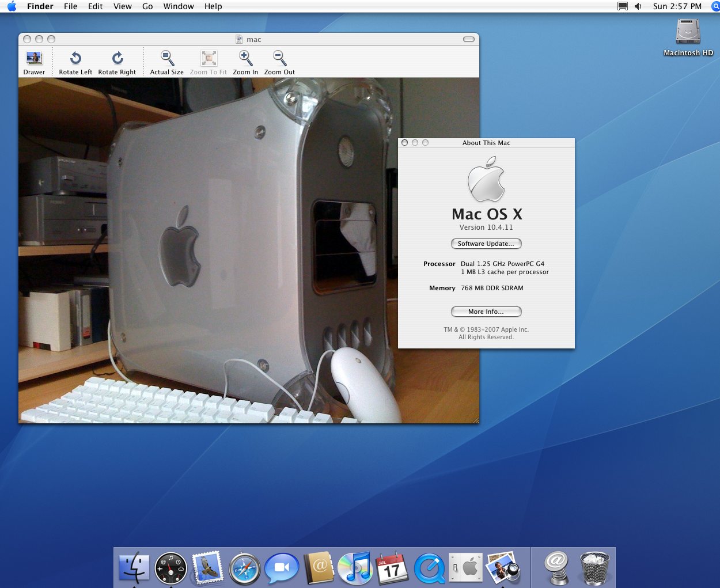
Task: Open iChat from the Dock
Action: 282,568
